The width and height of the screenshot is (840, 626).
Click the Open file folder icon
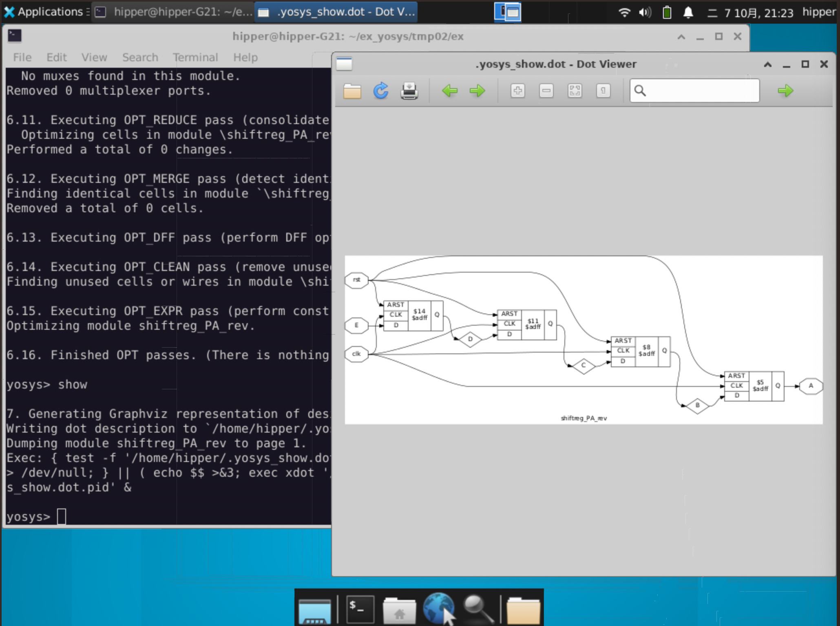[352, 91]
